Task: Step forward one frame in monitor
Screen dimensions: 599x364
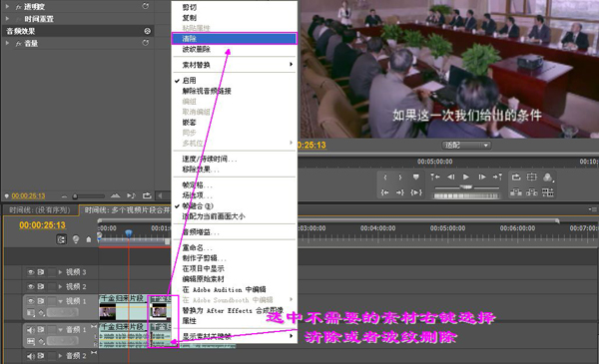Action: point(482,177)
